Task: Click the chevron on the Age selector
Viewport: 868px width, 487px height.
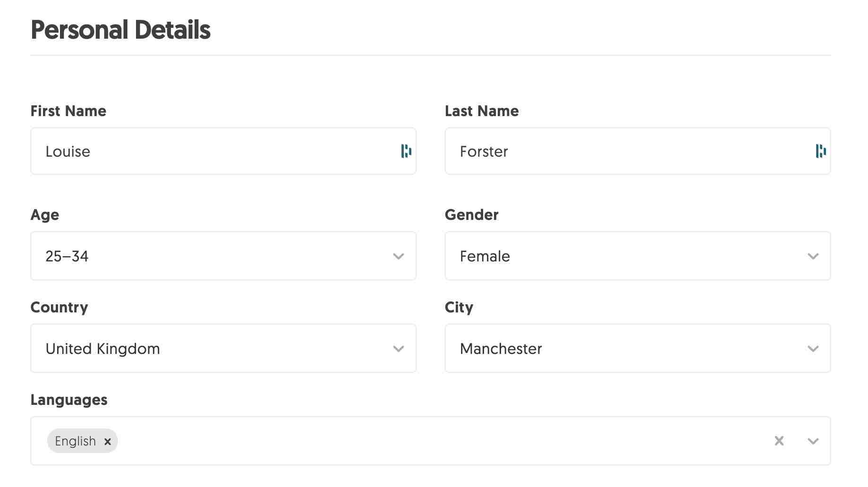Action: coord(399,256)
